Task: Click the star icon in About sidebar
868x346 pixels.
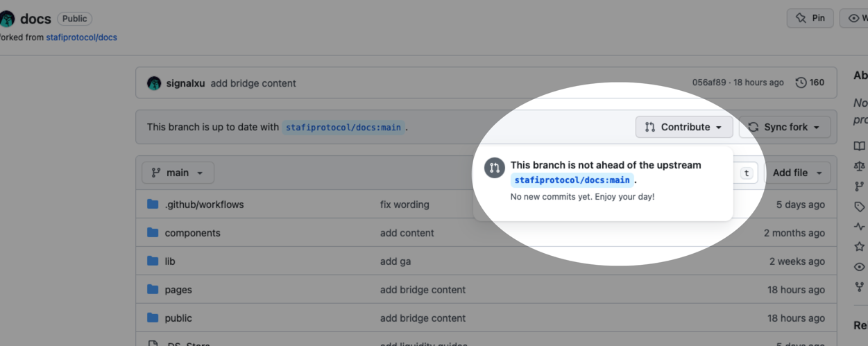Action: [860, 247]
